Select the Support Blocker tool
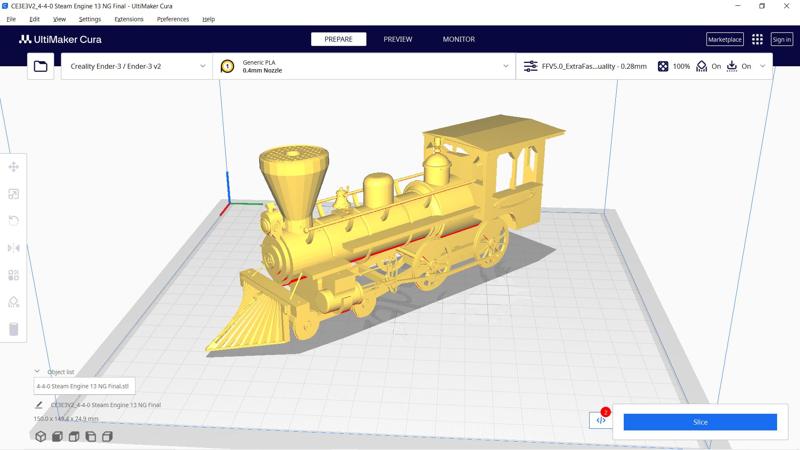 coord(14,302)
